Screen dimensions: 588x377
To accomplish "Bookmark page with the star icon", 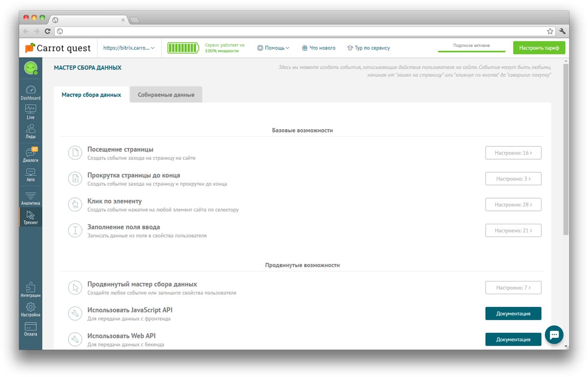I will (550, 31).
